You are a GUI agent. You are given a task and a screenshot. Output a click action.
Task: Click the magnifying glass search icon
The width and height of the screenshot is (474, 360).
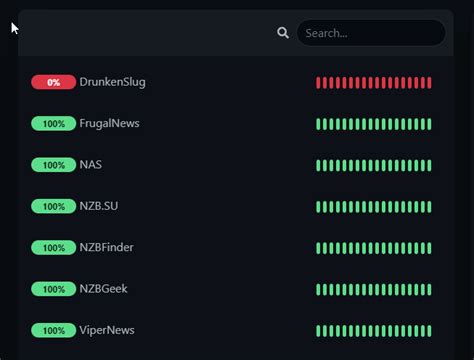[x=283, y=33]
